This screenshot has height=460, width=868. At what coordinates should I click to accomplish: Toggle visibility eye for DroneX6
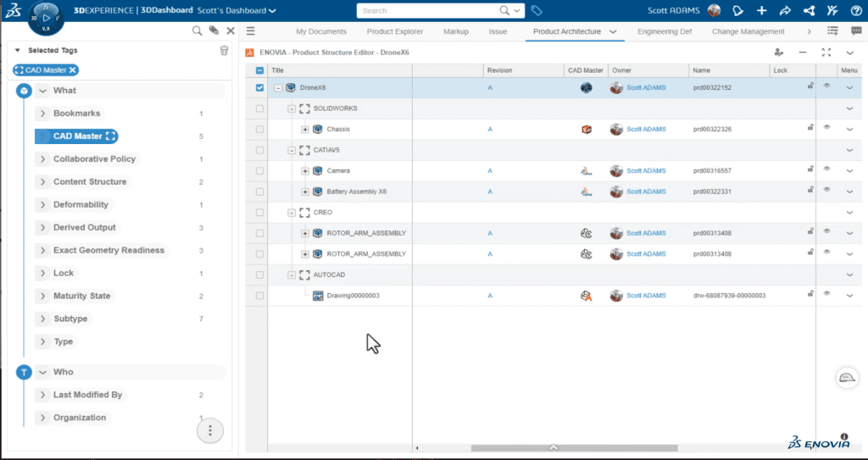826,86
